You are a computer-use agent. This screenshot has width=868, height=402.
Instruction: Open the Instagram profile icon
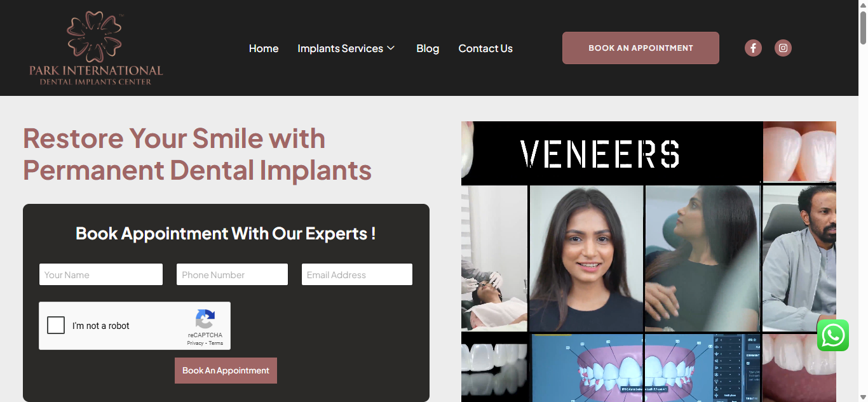783,48
